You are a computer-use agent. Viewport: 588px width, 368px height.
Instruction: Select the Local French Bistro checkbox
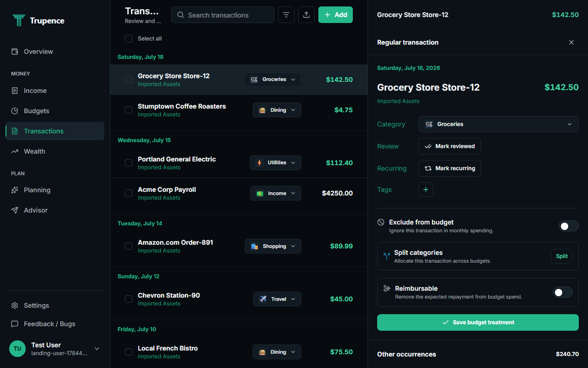[129, 352]
